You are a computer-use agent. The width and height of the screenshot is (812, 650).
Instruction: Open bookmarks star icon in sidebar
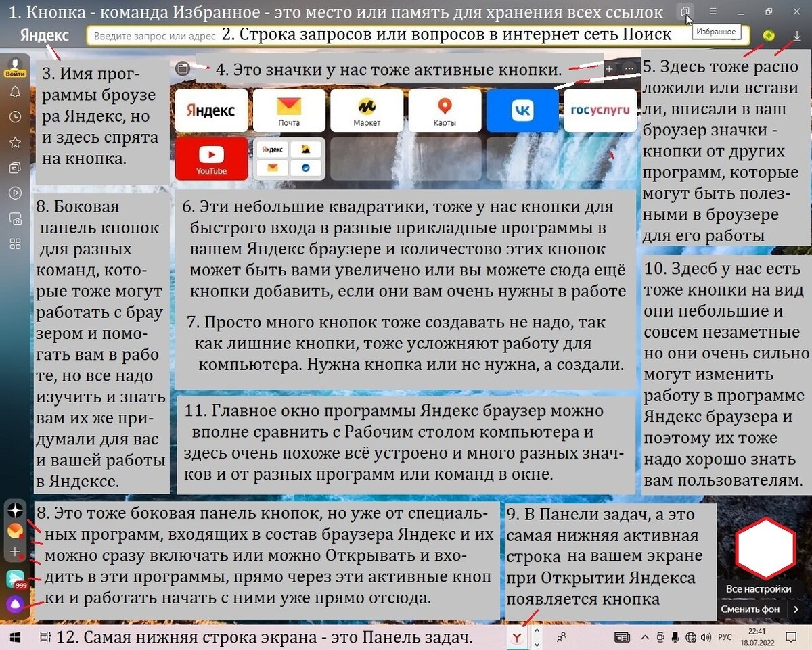click(15, 142)
